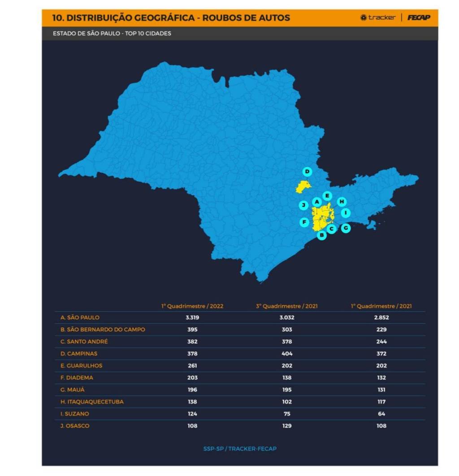
Task: Click subtitle 'Estado de São Paulo - Top 10 Cidades'
Action: [x=112, y=34]
